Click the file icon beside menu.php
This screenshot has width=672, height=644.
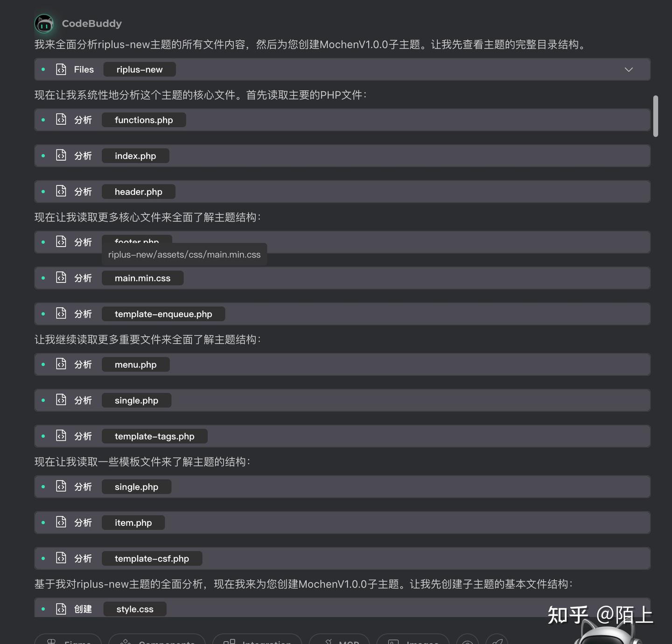(61, 364)
